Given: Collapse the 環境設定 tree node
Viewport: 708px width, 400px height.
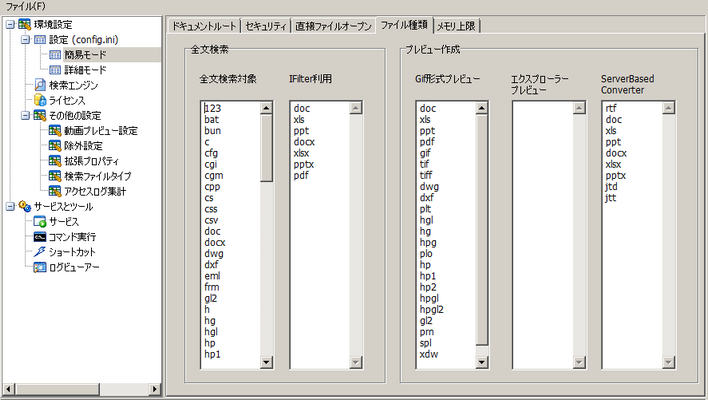Looking at the screenshot, I should 10,25.
